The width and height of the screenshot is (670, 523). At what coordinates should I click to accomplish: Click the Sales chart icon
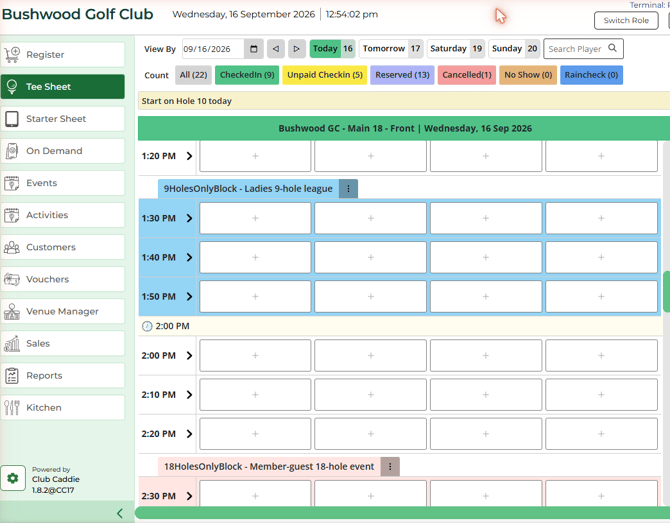pyautogui.click(x=12, y=344)
